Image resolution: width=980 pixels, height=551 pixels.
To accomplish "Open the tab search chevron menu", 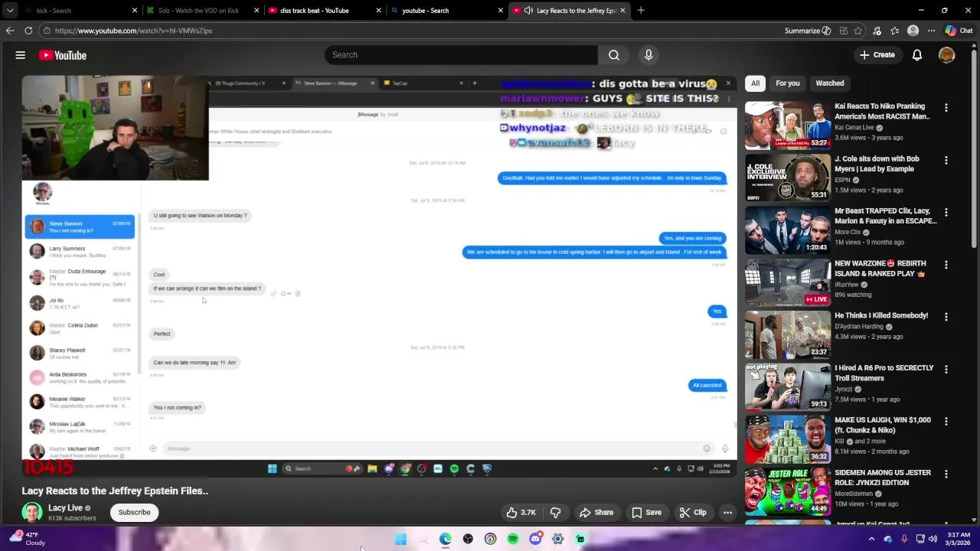I will click(x=10, y=11).
